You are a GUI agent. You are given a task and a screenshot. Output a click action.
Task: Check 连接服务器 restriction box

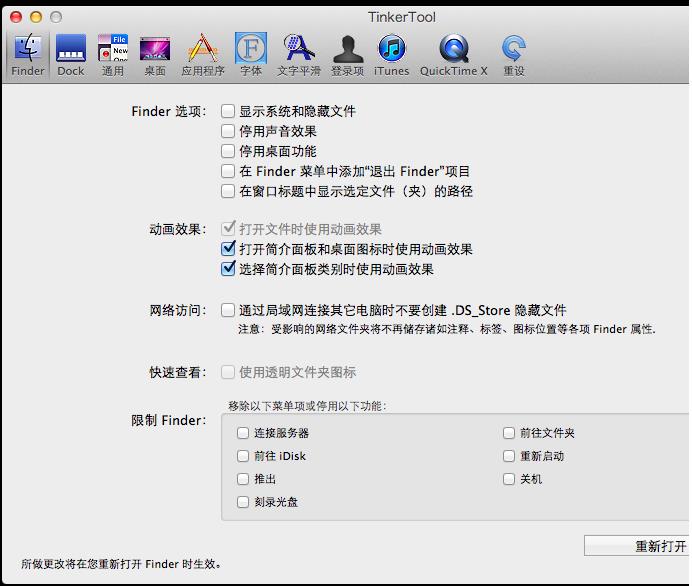point(243,433)
